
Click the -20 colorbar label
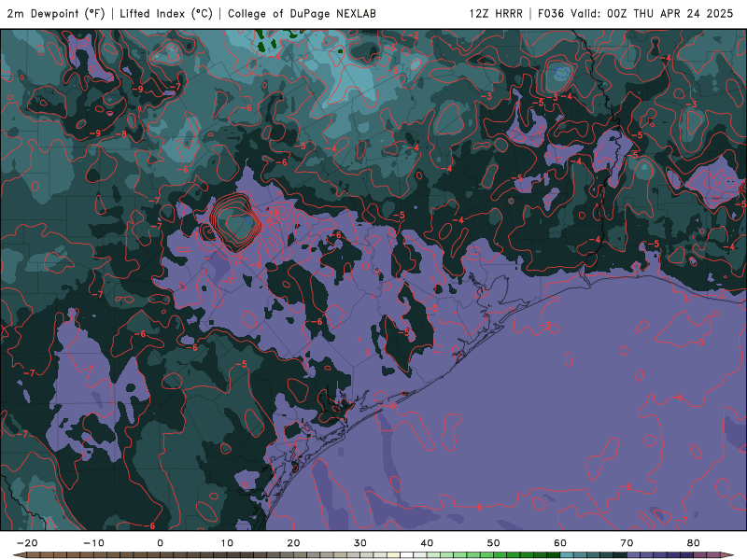(x=27, y=543)
